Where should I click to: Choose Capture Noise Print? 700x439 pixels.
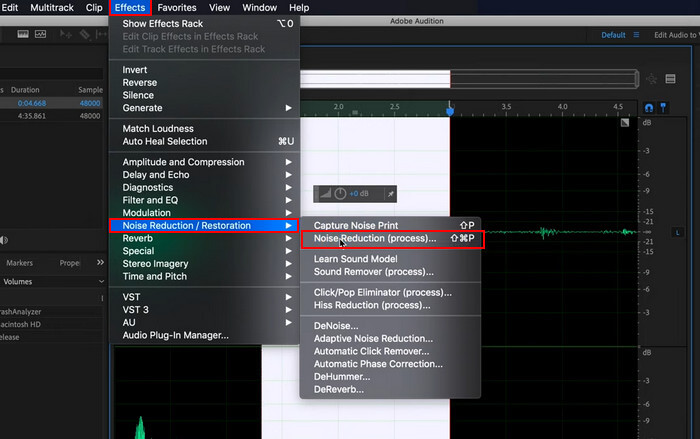[x=391, y=226]
